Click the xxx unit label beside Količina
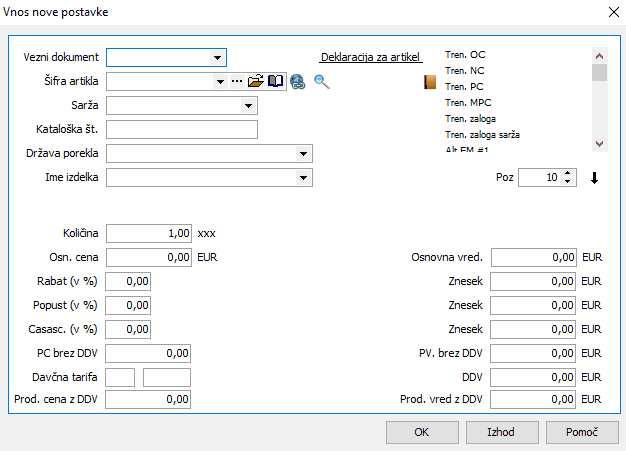 pyautogui.click(x=206, y=233)
